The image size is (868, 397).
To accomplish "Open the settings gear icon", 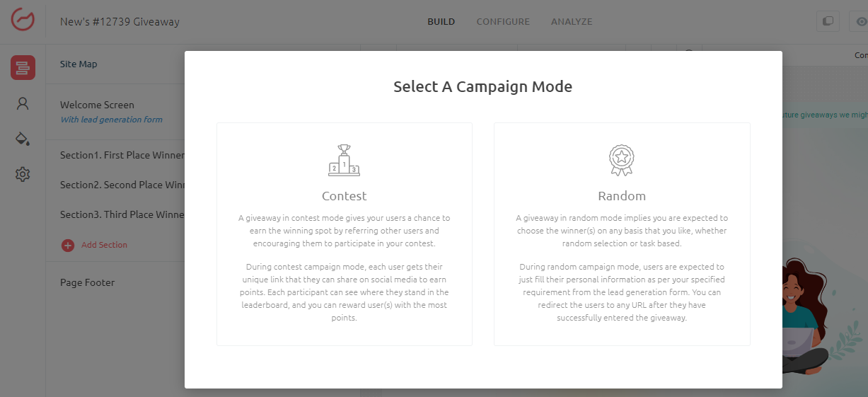I will 23,174.
